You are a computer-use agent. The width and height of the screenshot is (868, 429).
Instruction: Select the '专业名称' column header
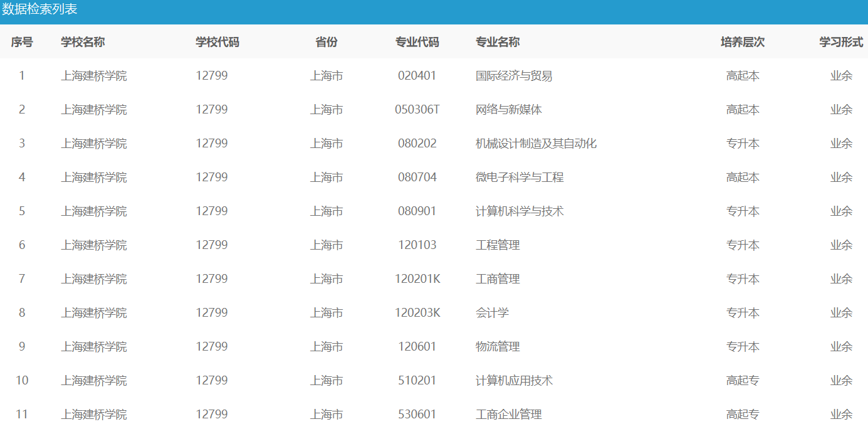[498, 42]
